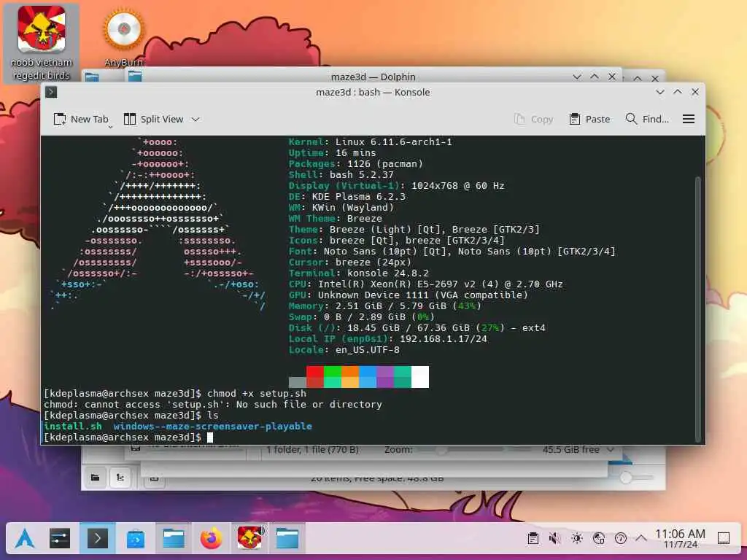Adjust the zoom slider in rear Dolphin window

pyautogui.click(x=636, y=477)
